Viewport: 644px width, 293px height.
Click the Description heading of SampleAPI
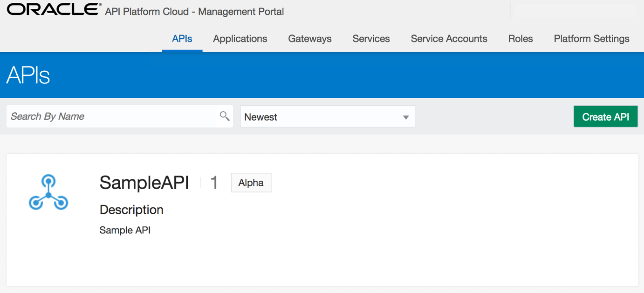pos(131,210)
